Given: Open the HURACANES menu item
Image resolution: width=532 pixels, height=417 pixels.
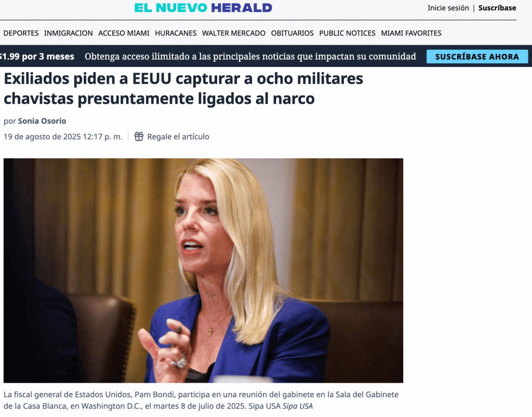Looking at the screenshot, I should 176,33.
